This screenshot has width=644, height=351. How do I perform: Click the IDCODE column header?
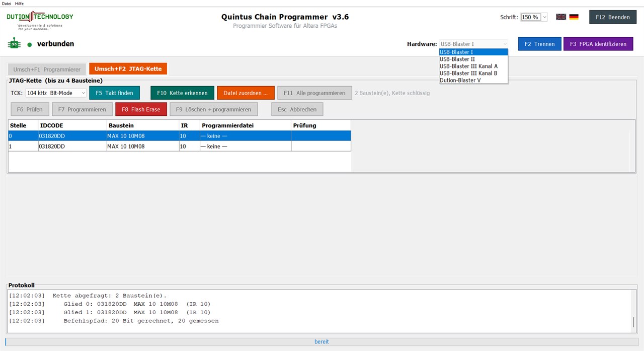[72, 125]
